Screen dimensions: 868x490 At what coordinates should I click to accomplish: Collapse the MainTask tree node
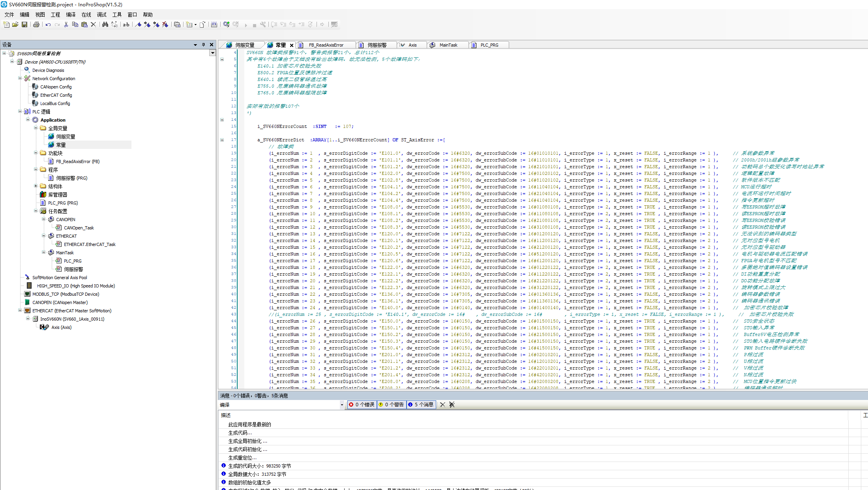tap(43, 252)
